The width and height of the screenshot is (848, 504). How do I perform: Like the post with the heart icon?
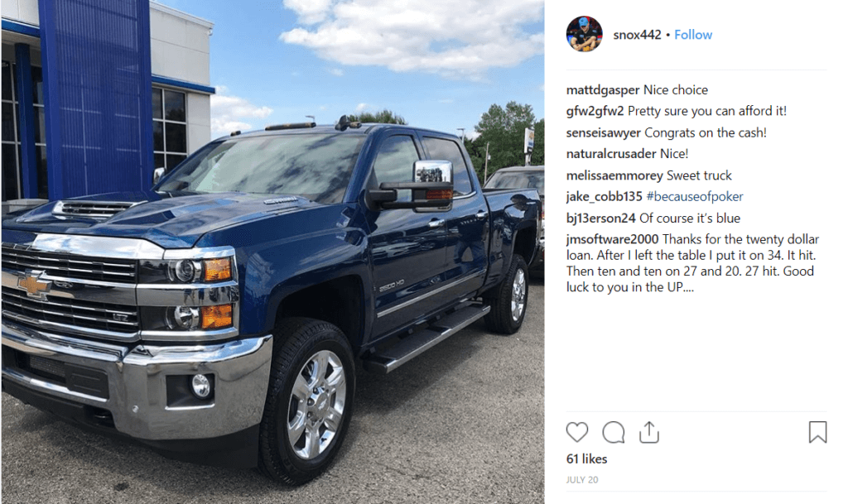(576, 432)
